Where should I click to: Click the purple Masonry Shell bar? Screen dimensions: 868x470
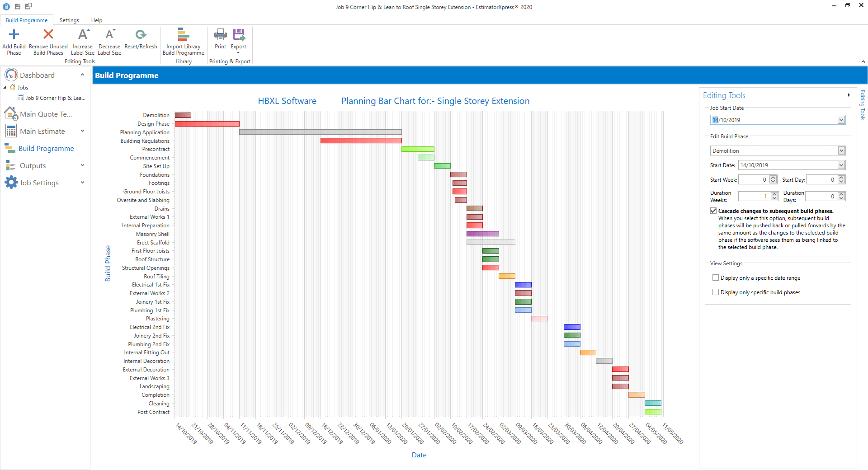point(483,234)
